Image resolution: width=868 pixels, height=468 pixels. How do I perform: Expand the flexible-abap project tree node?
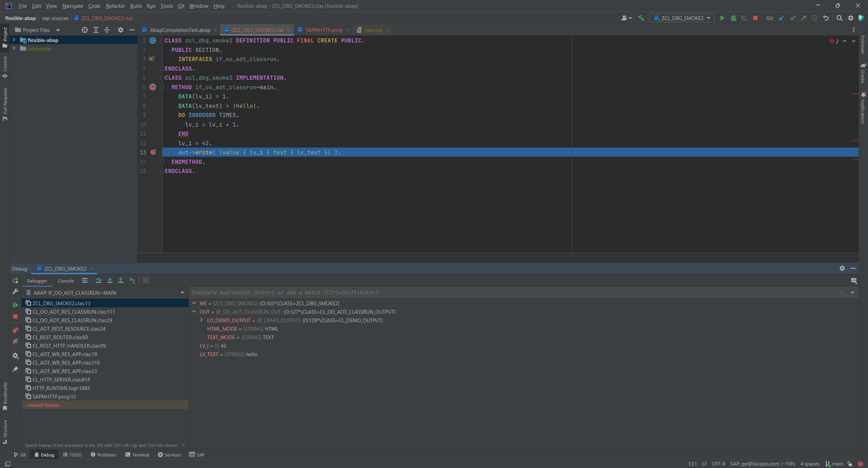14,40
